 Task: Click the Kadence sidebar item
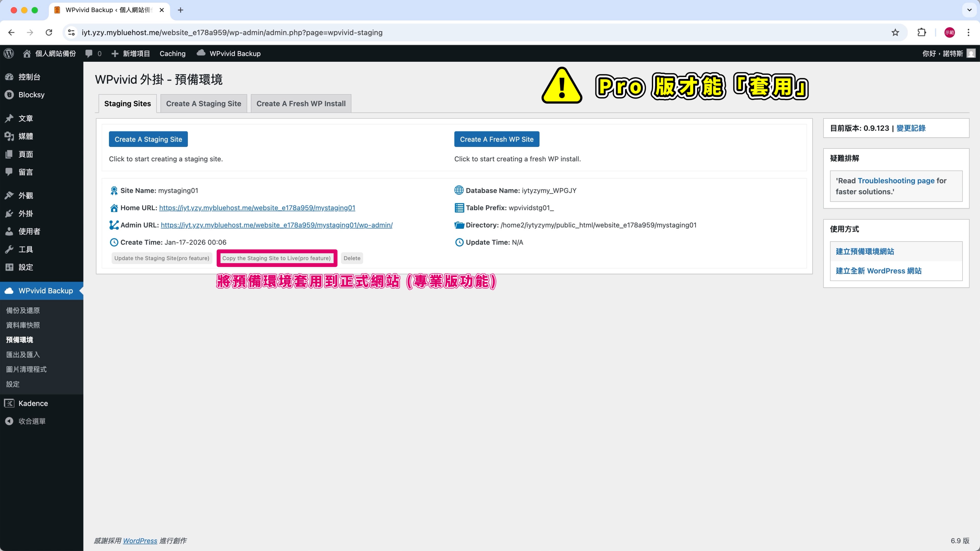tap(33, 403)
